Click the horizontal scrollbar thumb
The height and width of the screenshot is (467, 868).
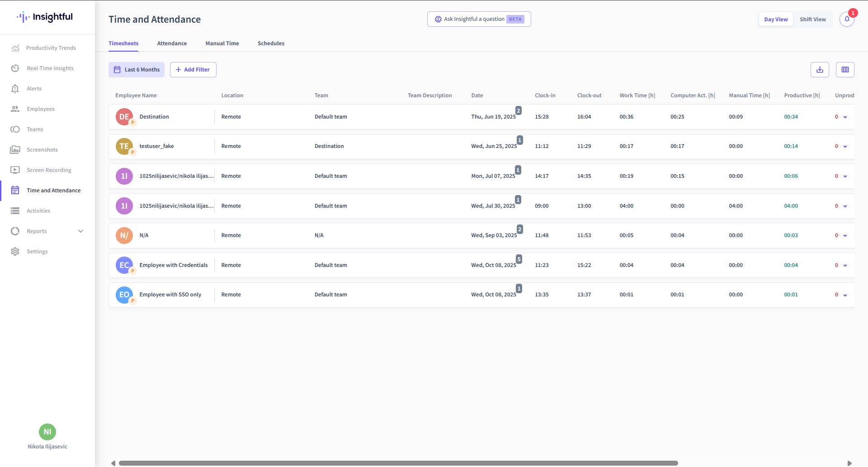(x=398, y=463)
